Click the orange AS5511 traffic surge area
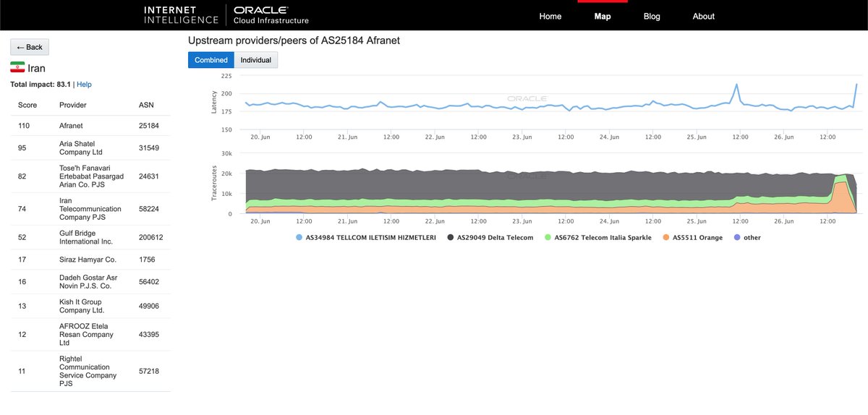 click(841, 199)
